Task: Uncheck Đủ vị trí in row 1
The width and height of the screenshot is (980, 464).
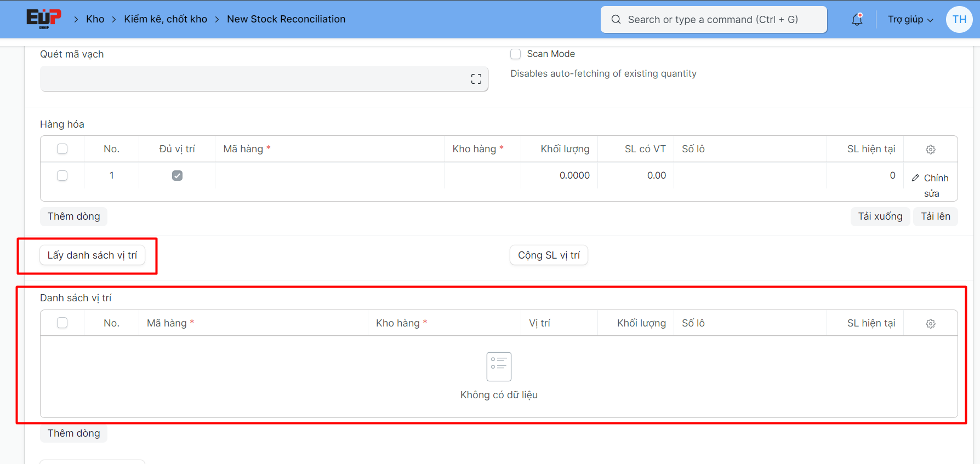Action: click(177, 175)
